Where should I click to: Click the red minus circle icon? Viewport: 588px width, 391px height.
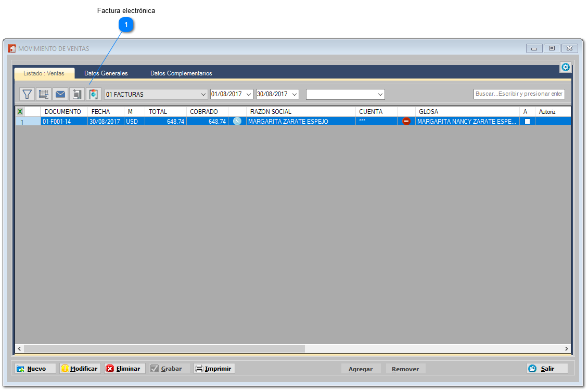(406, 121)
